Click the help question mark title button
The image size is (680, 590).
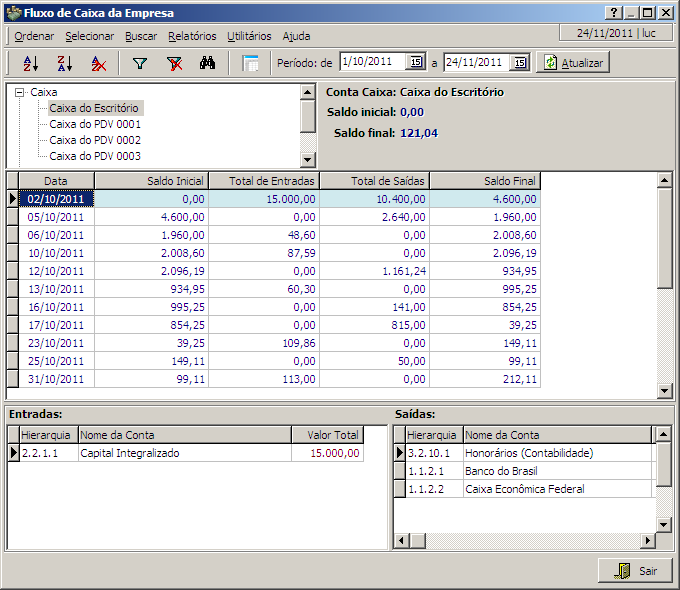click(612, 13)
